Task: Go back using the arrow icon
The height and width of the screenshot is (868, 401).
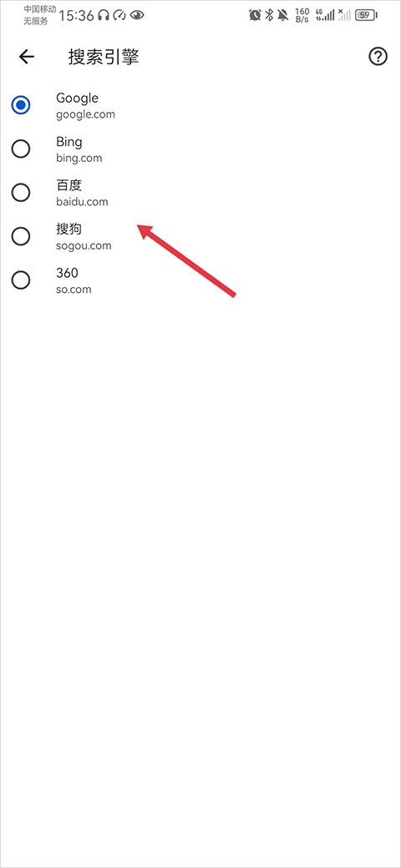Action: pos(27,57)
